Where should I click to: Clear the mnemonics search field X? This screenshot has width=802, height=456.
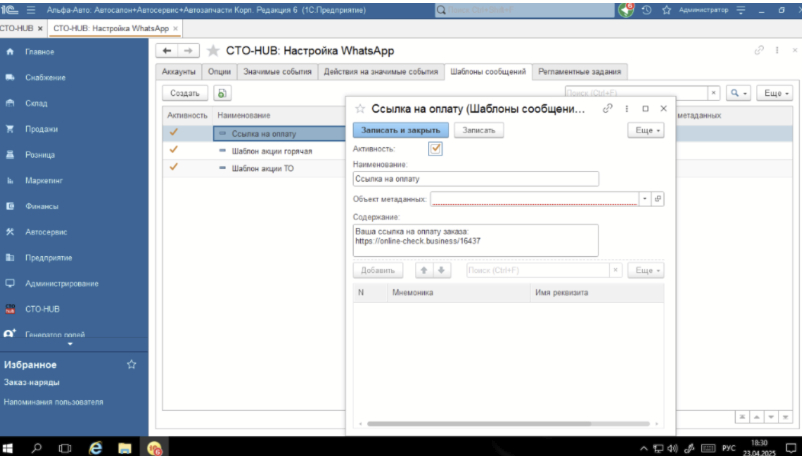[615, 270]
